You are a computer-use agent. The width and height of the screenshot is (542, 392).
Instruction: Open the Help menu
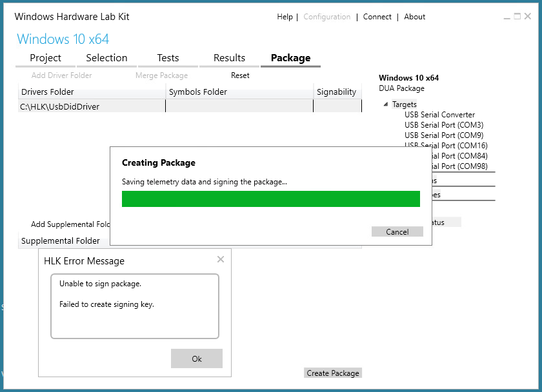[285, 17]
